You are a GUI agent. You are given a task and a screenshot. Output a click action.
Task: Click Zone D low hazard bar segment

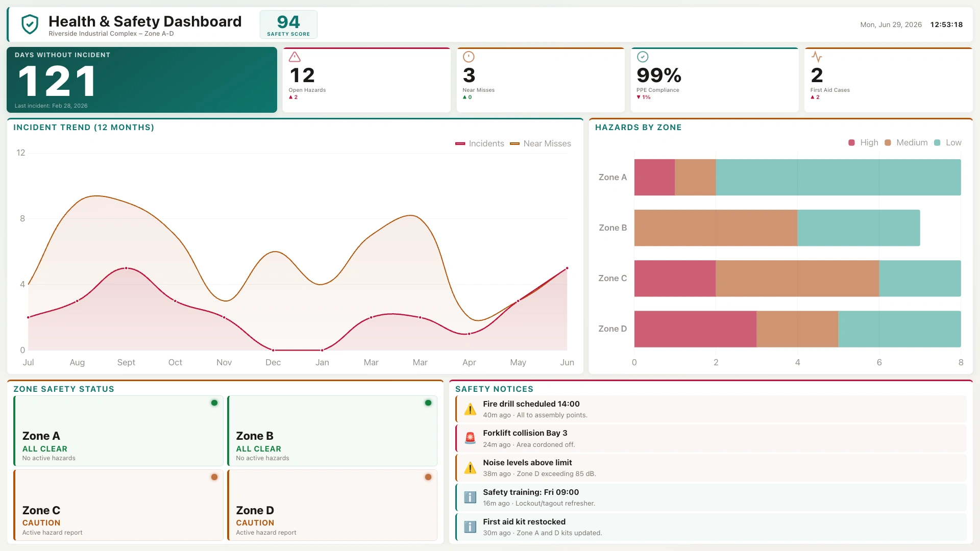(x=899, y=329)
